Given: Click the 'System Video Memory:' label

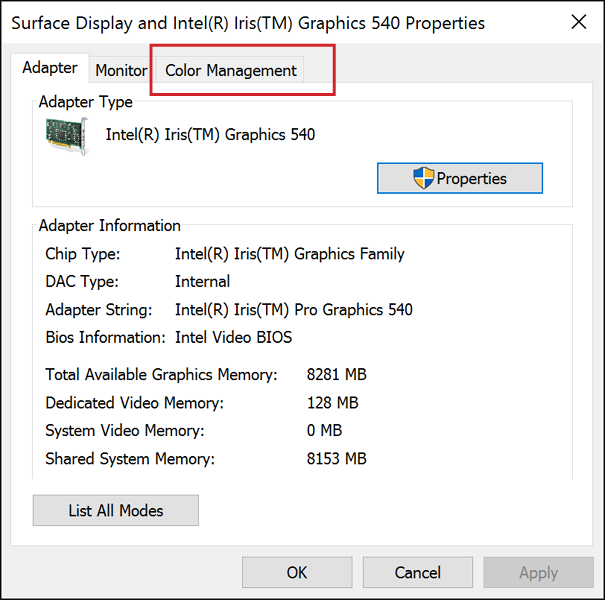Looking at the screenshot, I should 125,430.
